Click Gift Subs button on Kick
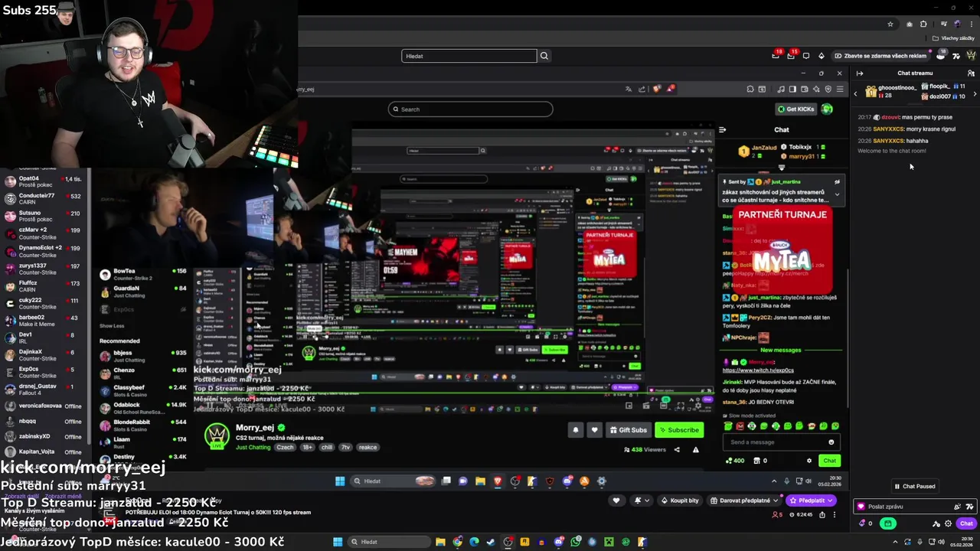This screenshot has width=980, height=551. (x=628, y=430)
